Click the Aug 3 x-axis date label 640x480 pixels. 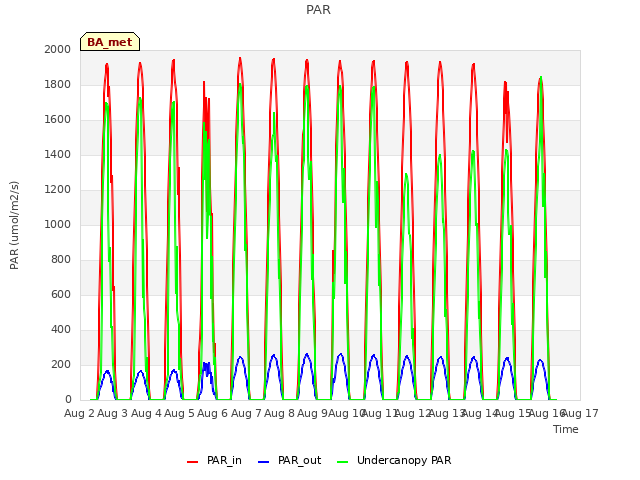(113, 413)
